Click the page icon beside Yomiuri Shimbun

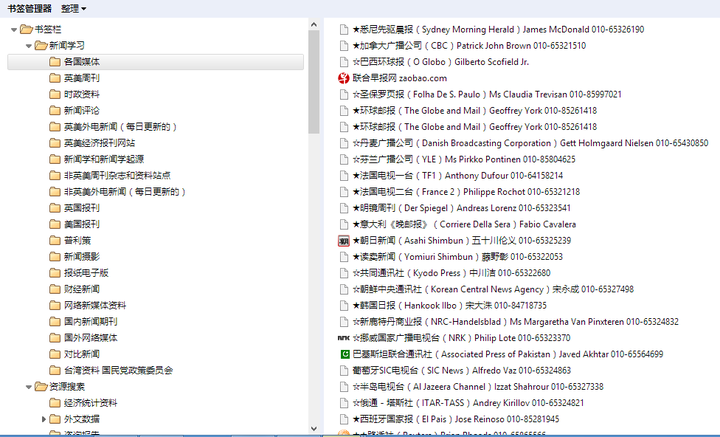(343, 257)
